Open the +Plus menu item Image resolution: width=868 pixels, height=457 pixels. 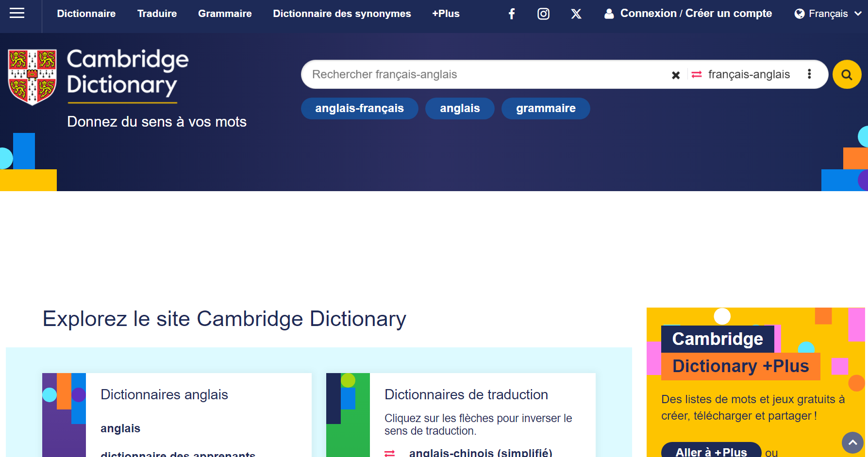coord(446,14)
